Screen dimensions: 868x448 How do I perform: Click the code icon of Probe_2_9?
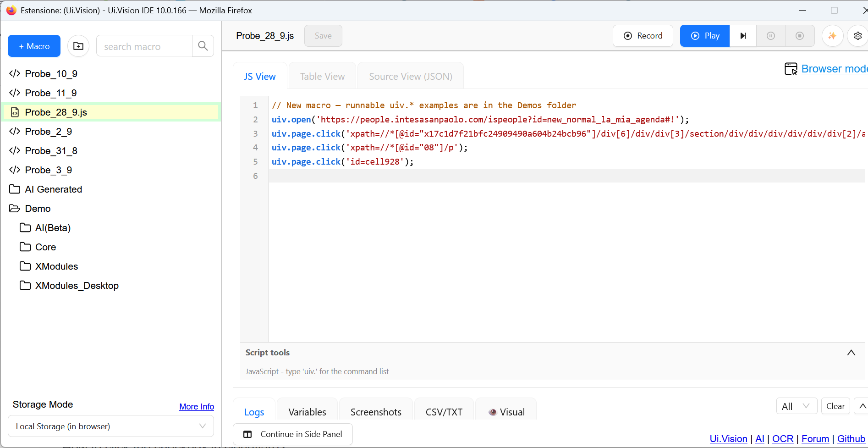[15, 132]
